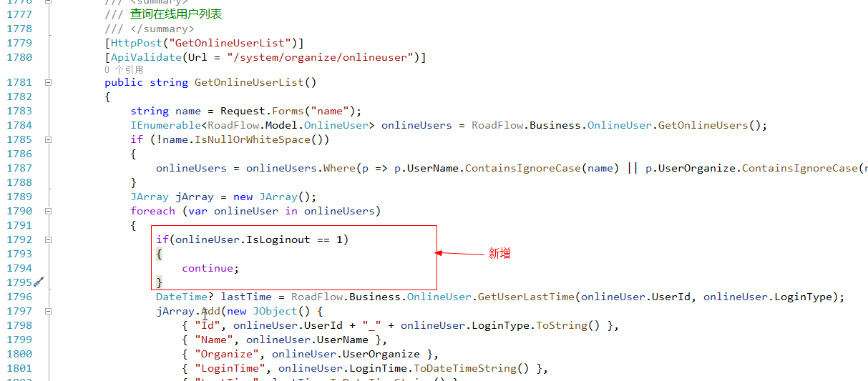Click the HttpPost attribute name
Screen dimensions: 868x381
(137, 43)
